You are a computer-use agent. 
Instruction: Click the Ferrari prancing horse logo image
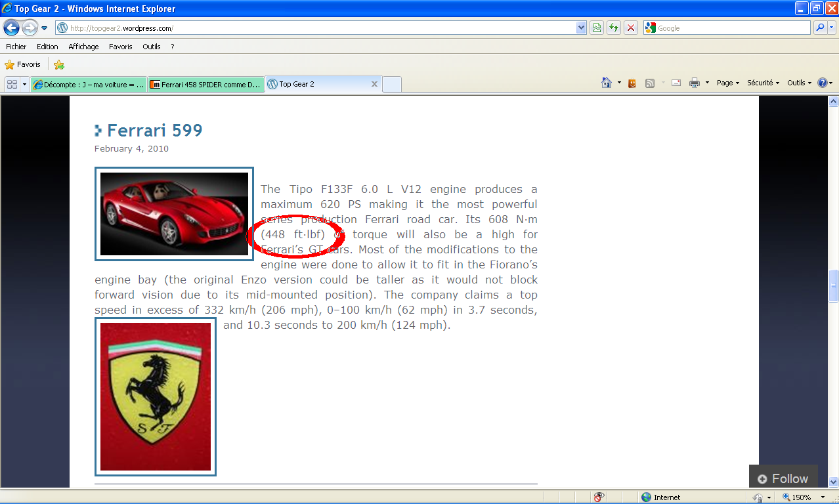click(x=156, y=396)
